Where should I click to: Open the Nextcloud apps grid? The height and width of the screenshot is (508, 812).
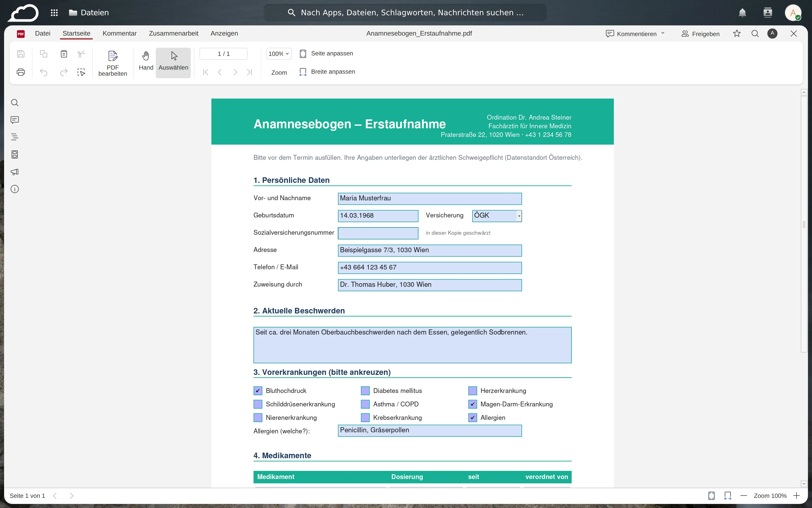(x=54, y=13)
